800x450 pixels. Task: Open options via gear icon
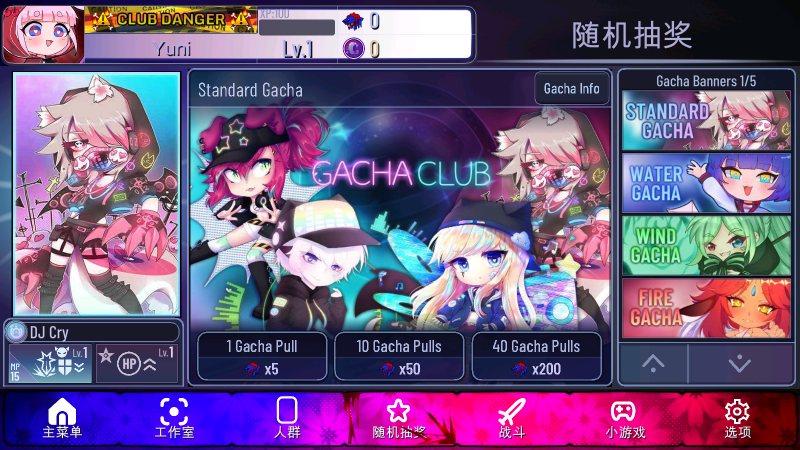pyautogui.click(x=737, y=411)
